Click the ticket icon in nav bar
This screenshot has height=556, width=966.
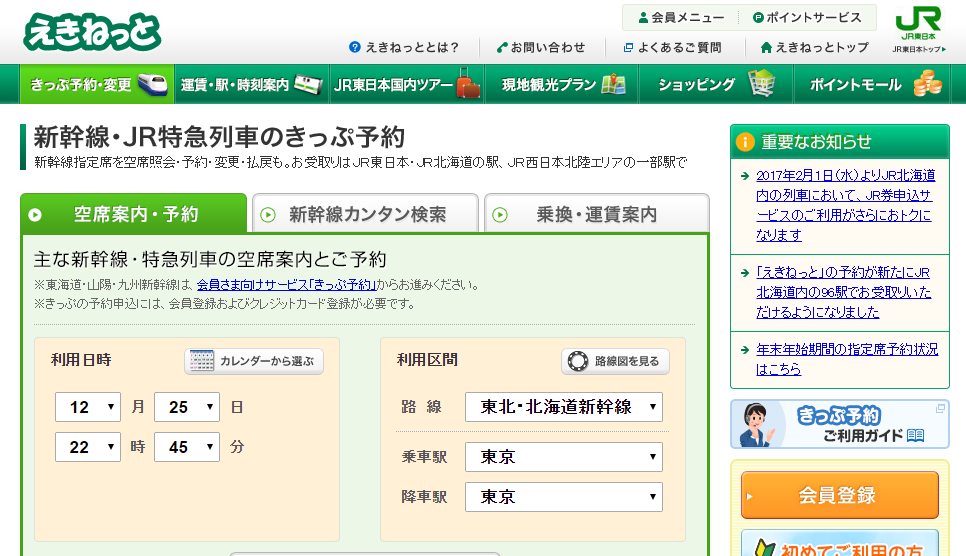click(x=308, y=84)
